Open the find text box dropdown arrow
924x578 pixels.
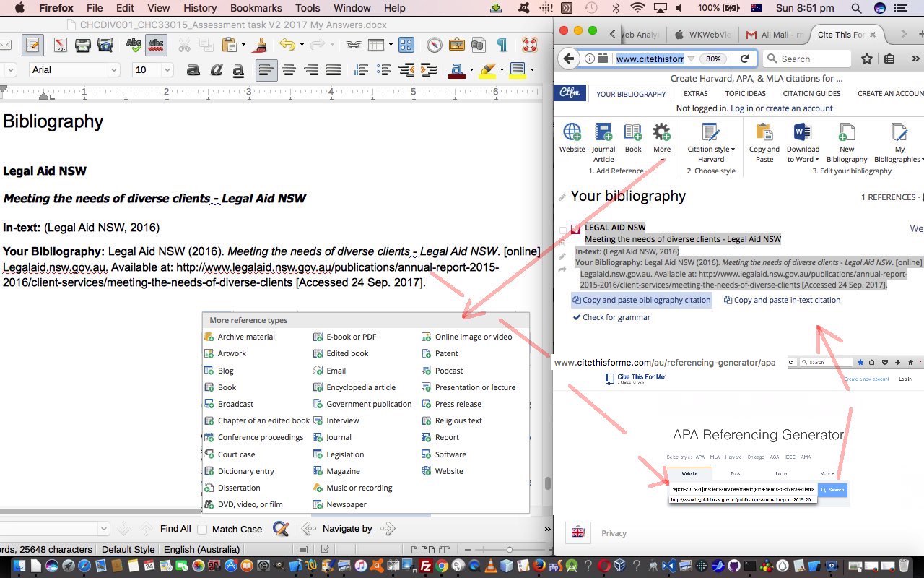click(103, 529)
